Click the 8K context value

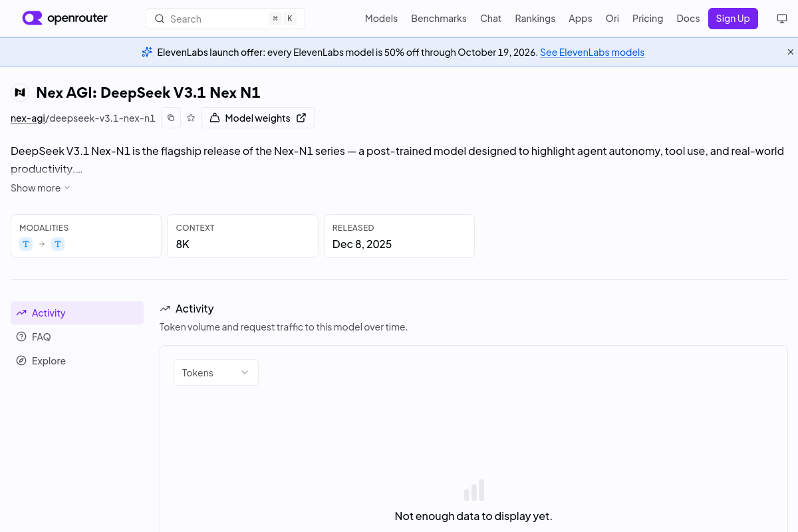183,244
